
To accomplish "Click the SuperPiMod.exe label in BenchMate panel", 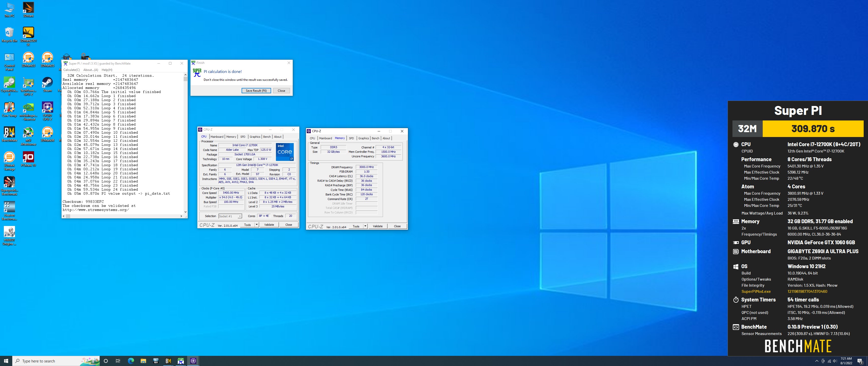I will click(x=756, y=292).
